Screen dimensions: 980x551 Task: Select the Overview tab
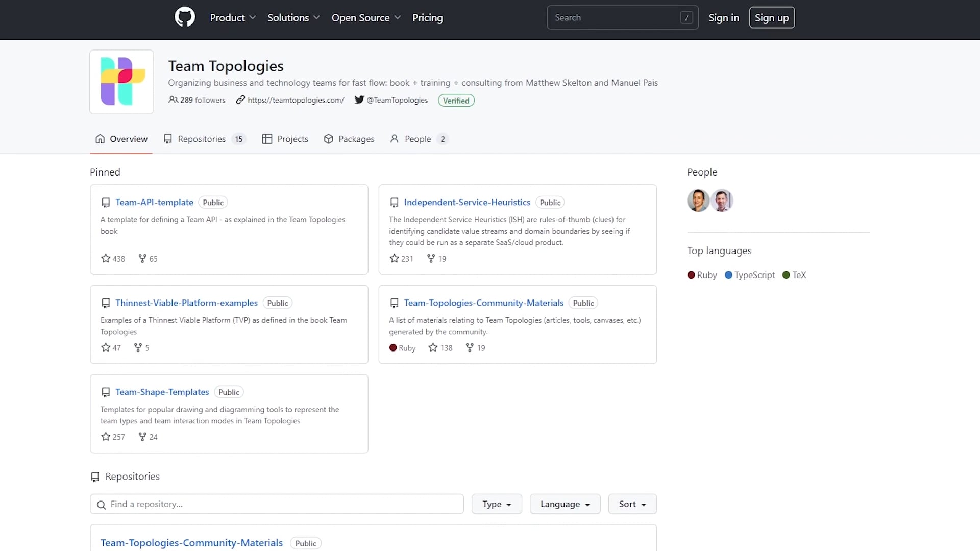pyautogui.click(x=121, y=139)
